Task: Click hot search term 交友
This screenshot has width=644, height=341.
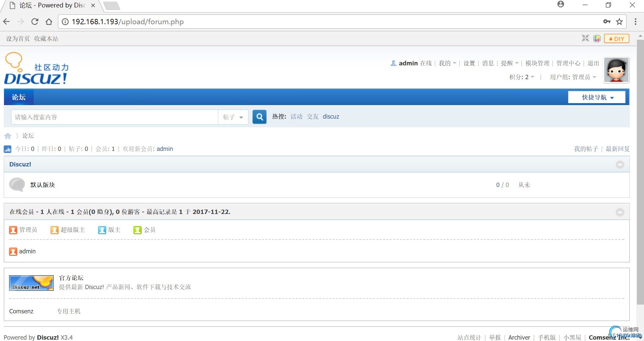Action: [x=313, y=117]
